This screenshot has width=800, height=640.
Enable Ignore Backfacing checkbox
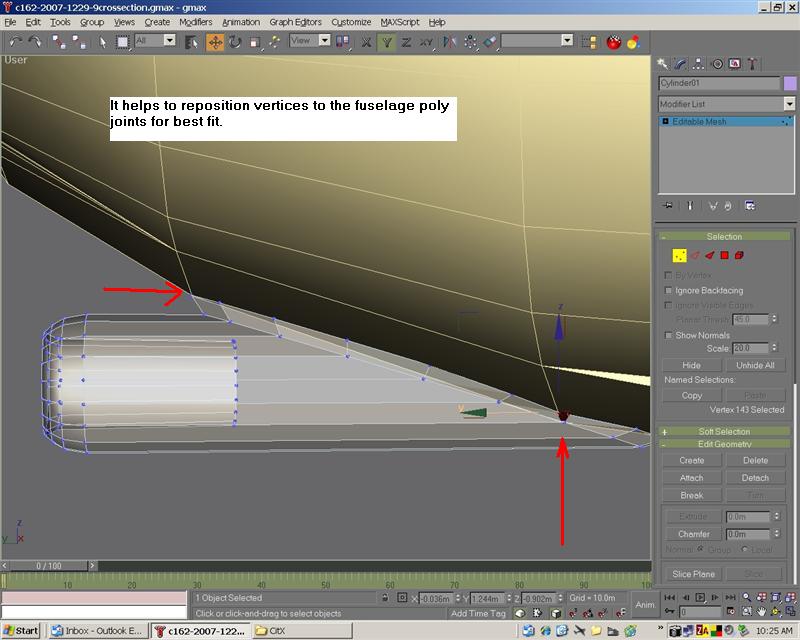pyautogui.click(x=668, y=290)
